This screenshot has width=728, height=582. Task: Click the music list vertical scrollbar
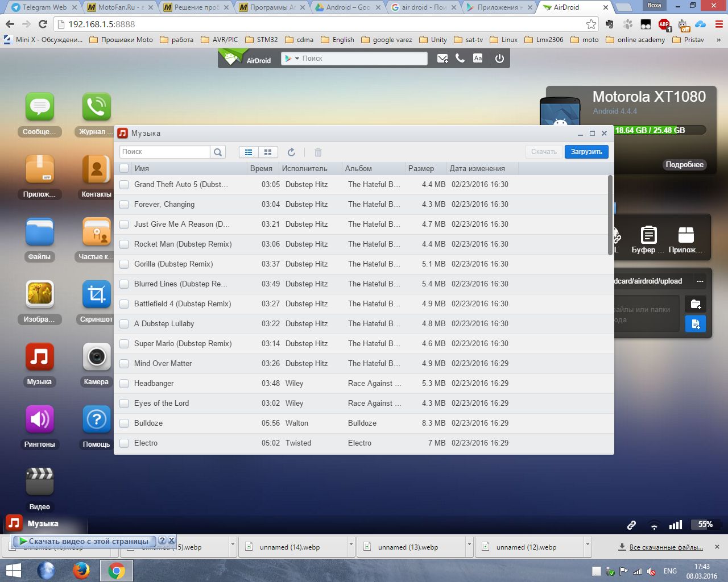[610, 215]
